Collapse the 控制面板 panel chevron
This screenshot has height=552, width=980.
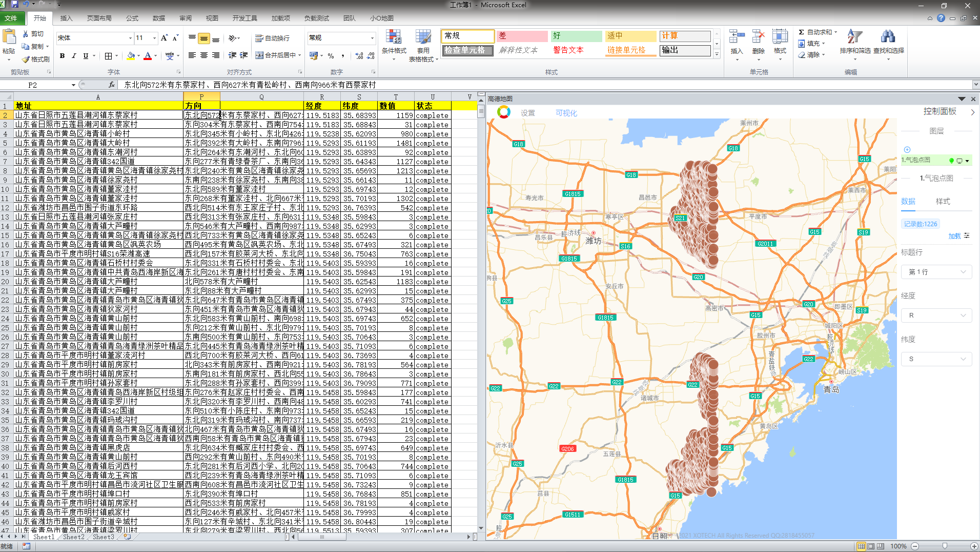tap(972, 111)
